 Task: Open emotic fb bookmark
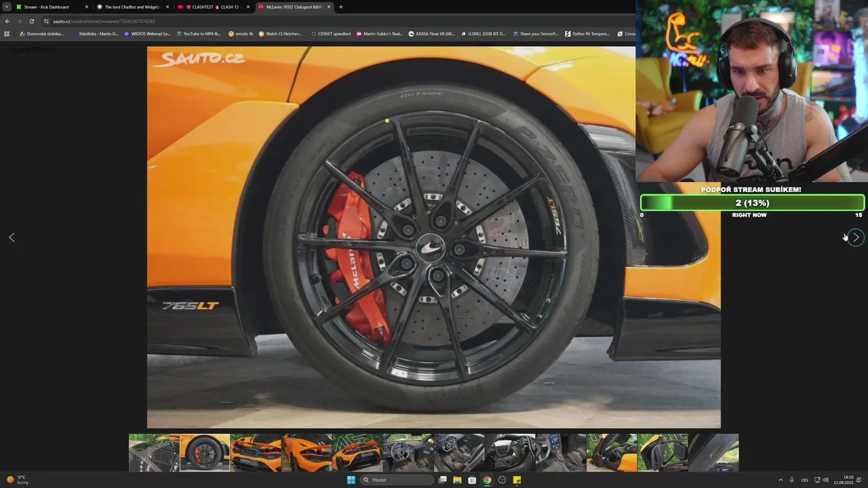[x=241, y=33]
